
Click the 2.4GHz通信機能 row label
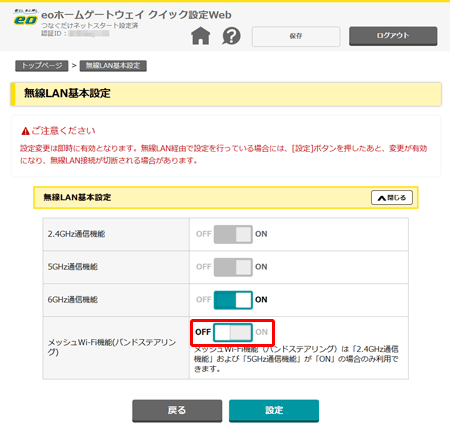76,234
